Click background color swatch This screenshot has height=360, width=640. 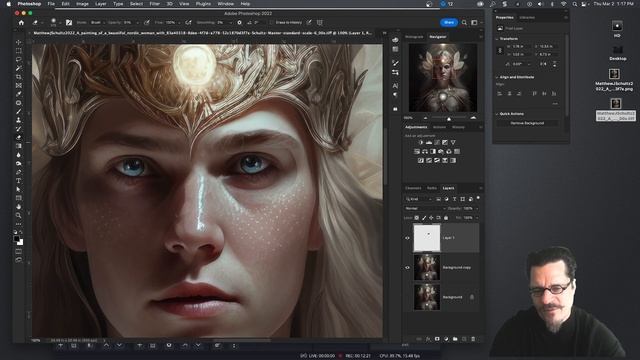[20, 242]
